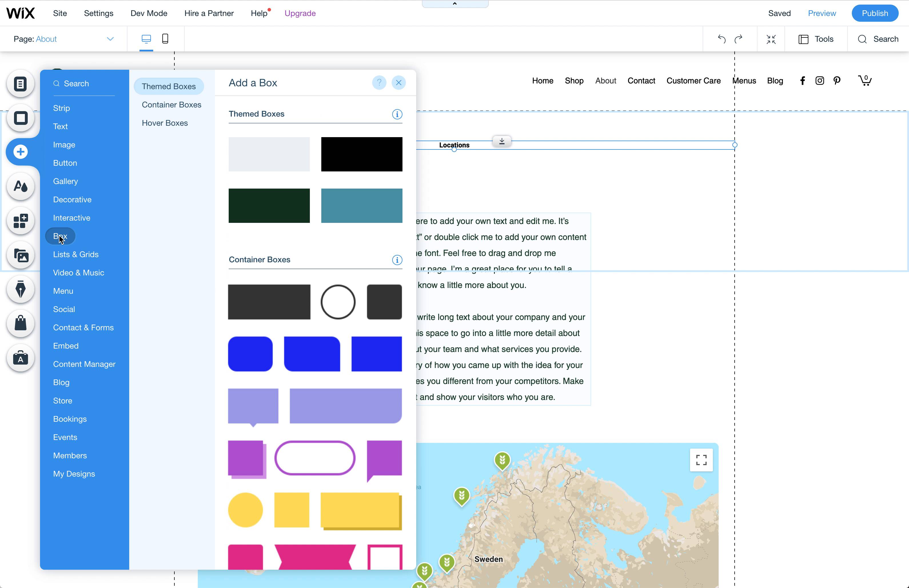Click the Preview link
Image resolution: width=909 pixels, height=588 pixels.
coord(822,13)
